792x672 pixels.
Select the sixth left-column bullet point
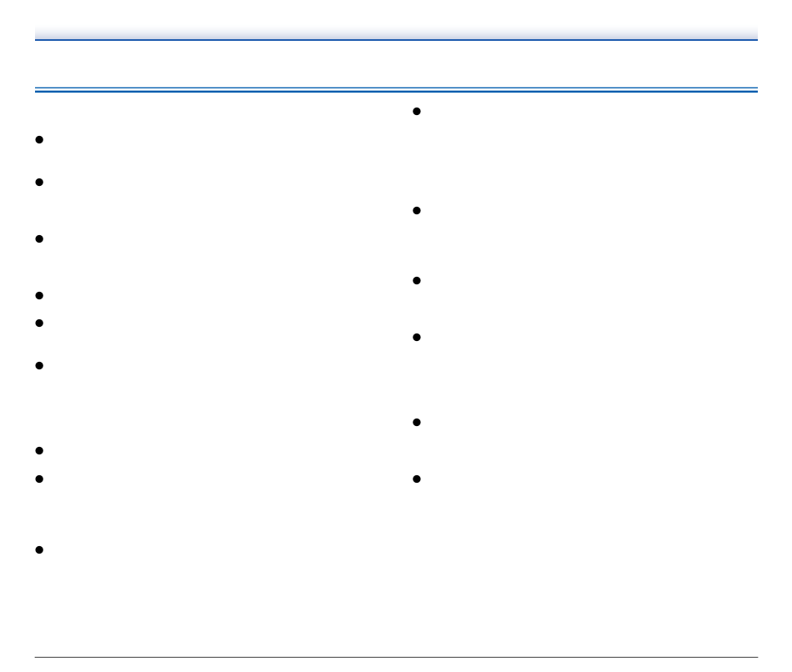pyautogui.click(x=39, y=365)
